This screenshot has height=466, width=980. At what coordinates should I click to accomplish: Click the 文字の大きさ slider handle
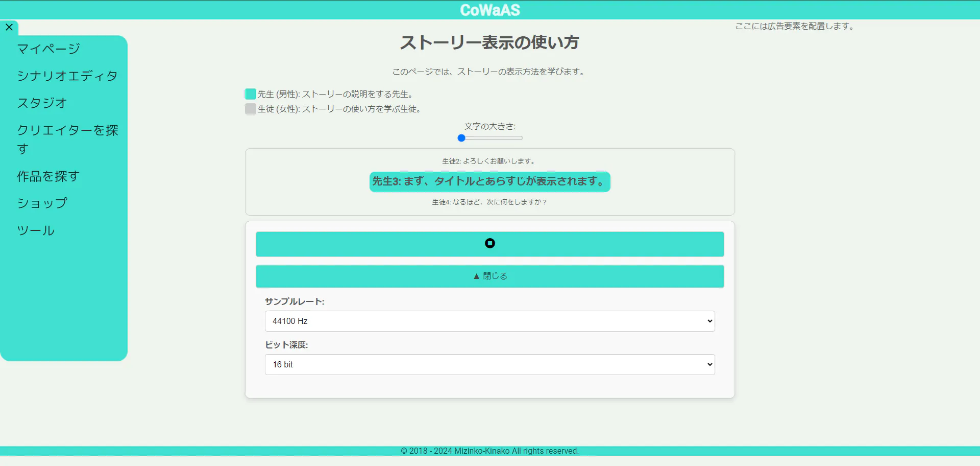461,138
